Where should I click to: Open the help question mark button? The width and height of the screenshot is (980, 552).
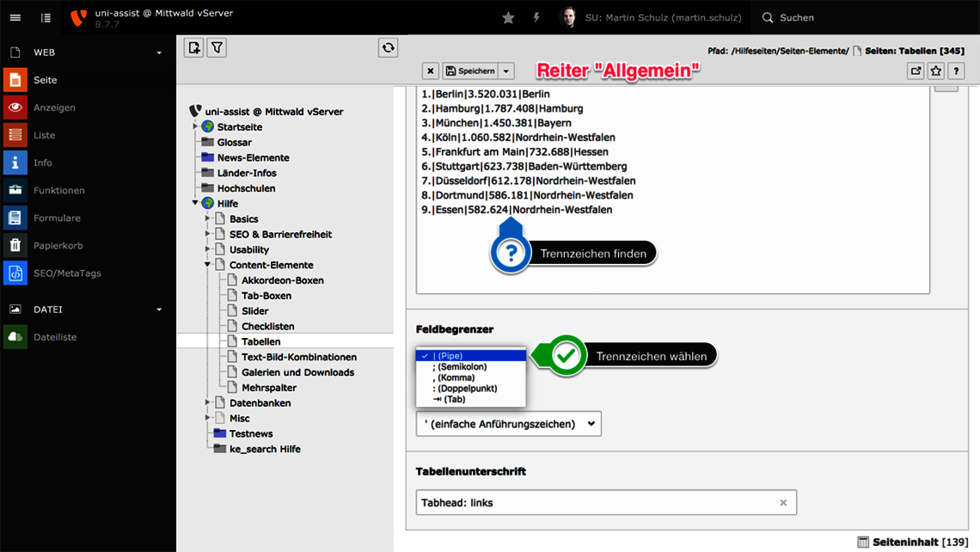click(956, 71)
